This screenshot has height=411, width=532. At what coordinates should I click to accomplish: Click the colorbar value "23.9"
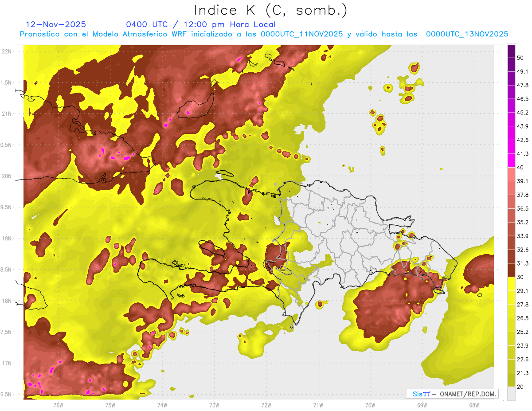point(523,345)
